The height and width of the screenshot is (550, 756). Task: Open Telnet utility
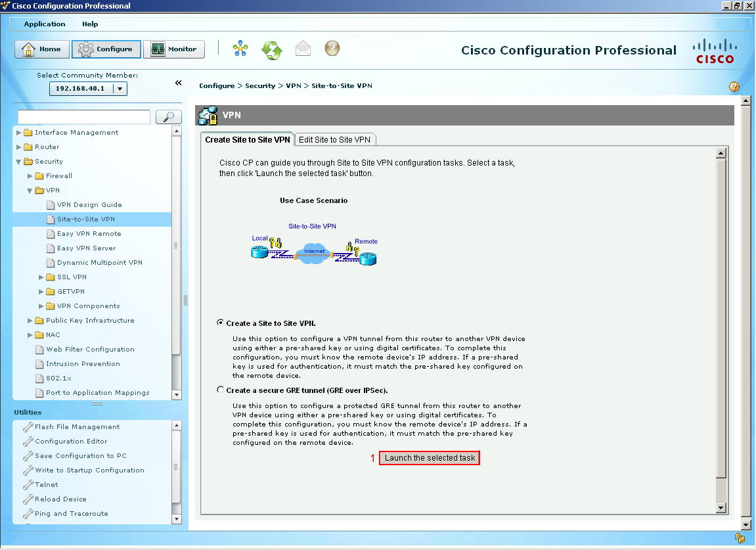(x=46, y=485)
